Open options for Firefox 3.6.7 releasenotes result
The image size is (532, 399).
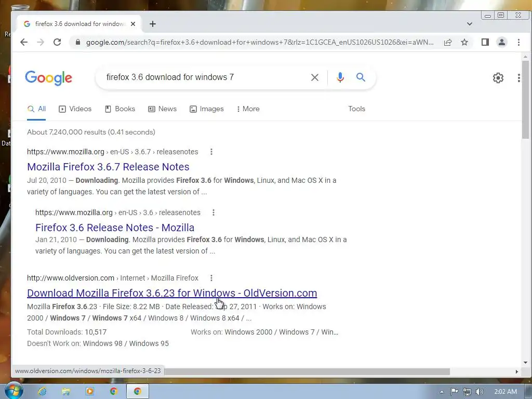point(211,152)
